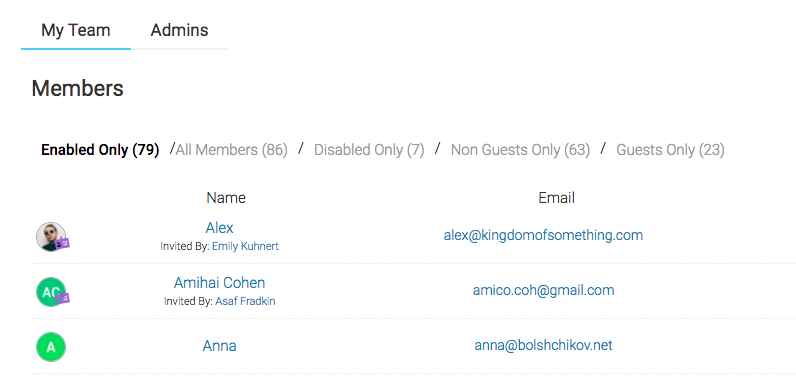The height and width of the screenshot is (378, 796).
Task: Select the Enabled Only (79) filter
Action: (100, 150)
